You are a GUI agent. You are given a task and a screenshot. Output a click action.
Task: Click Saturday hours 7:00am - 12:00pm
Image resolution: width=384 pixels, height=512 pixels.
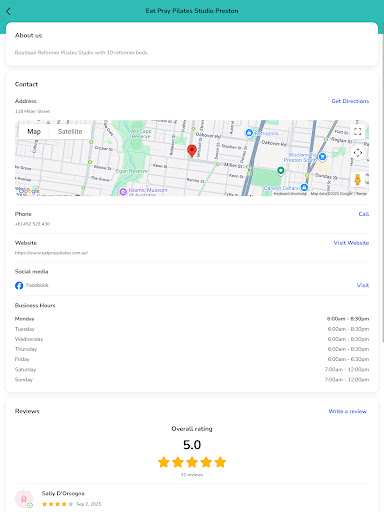347,370
